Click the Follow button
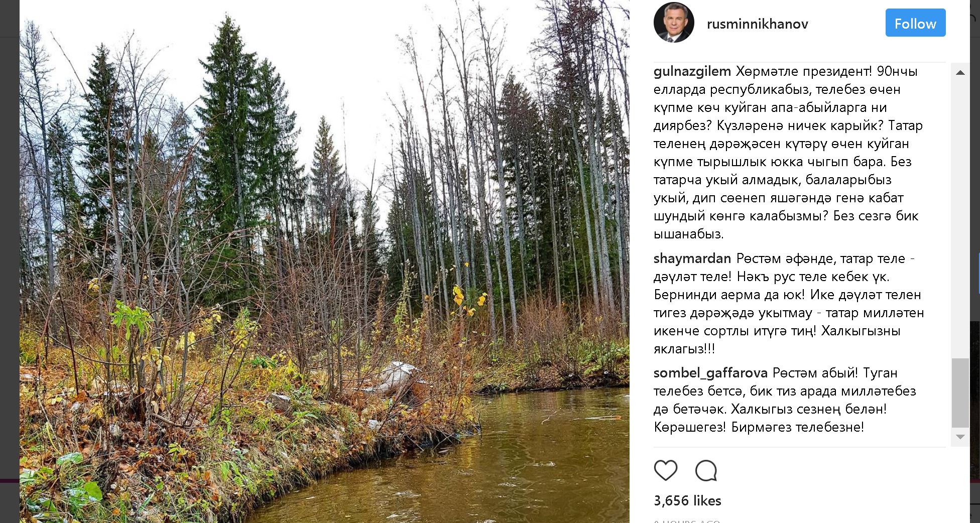The image size is (980, 523). click(x=915, y=23)
